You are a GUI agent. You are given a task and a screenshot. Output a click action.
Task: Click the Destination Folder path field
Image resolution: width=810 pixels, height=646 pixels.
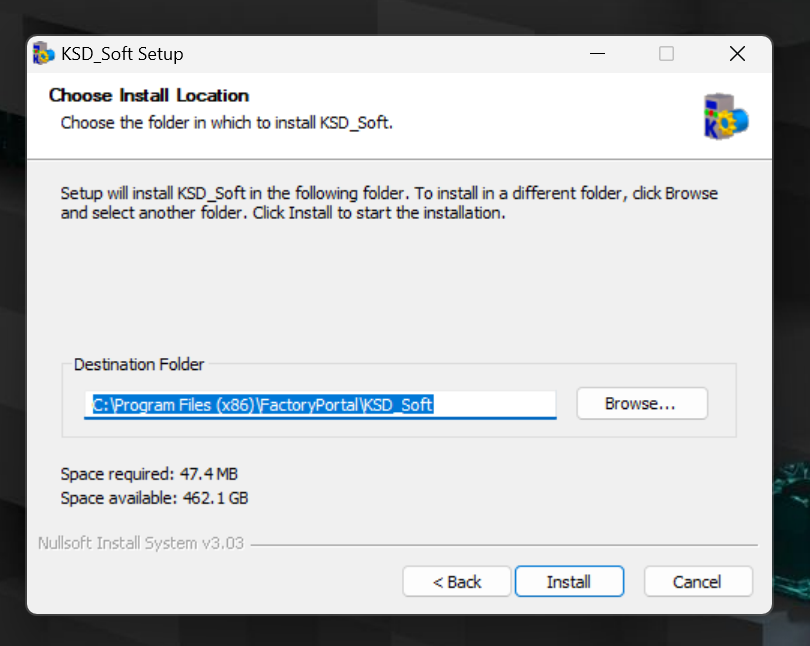click(320, 405)
